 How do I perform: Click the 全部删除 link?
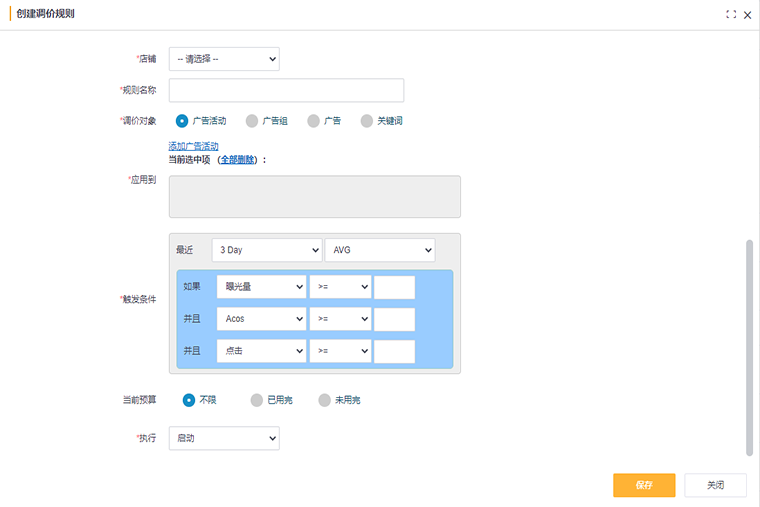[238, 159]
